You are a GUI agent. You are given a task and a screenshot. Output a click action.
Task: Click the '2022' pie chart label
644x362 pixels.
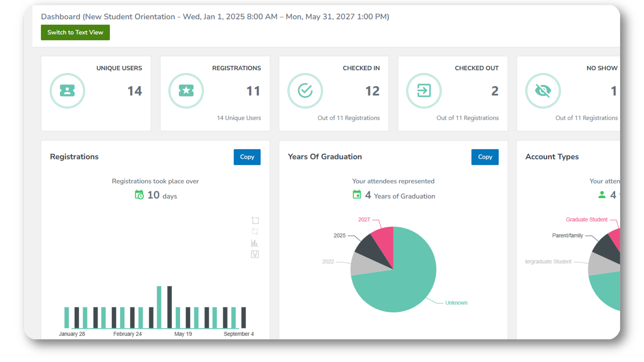(x=328, y=262)
